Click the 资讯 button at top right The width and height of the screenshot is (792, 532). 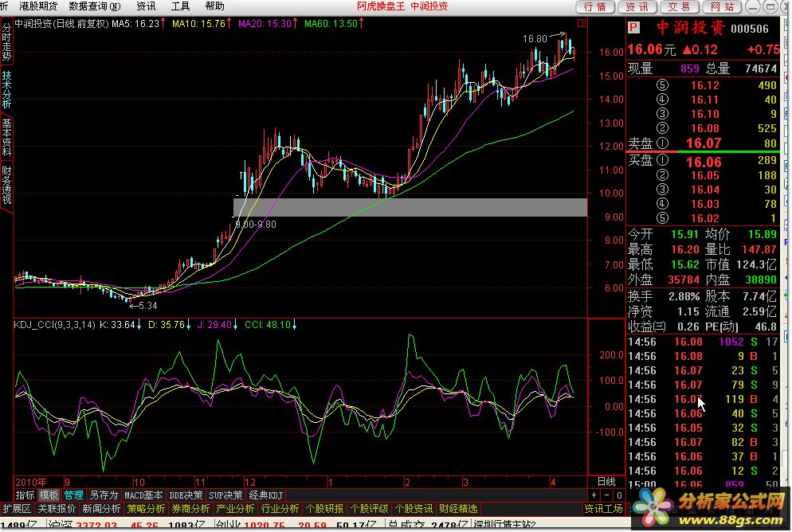pos(637,6)
